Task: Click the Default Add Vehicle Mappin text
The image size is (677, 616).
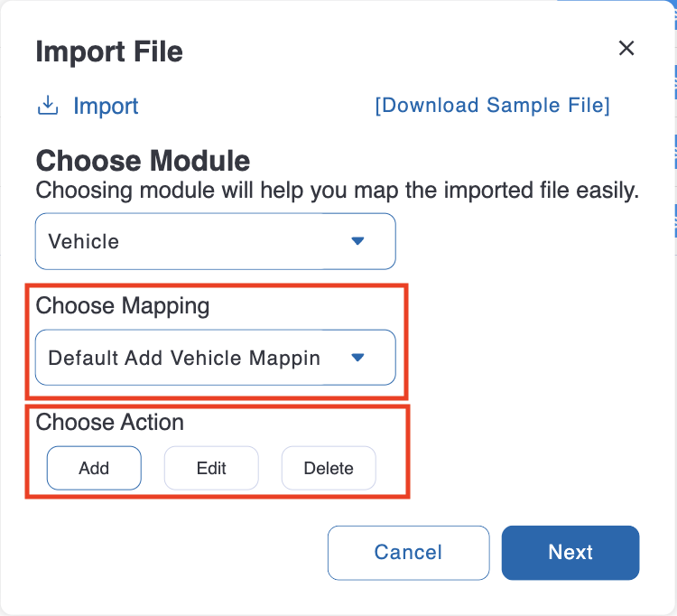Action: (x=184, y=358)
